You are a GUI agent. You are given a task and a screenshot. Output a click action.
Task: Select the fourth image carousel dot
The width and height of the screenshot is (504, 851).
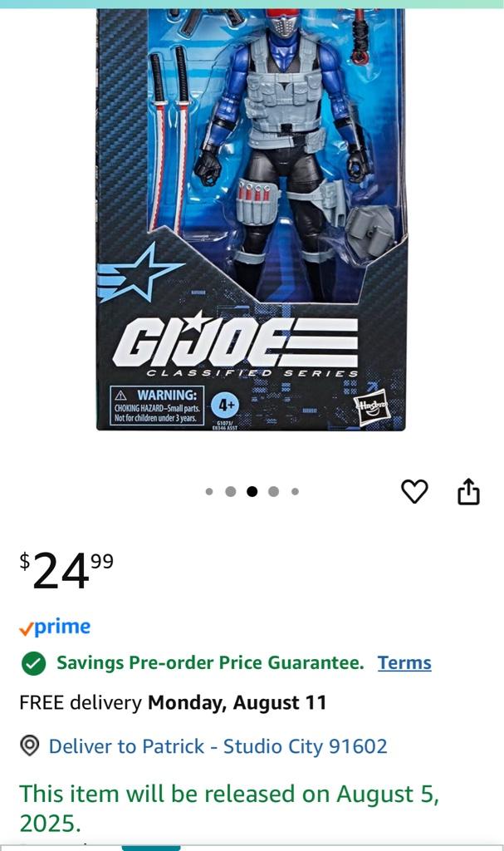tap(273, 492)
